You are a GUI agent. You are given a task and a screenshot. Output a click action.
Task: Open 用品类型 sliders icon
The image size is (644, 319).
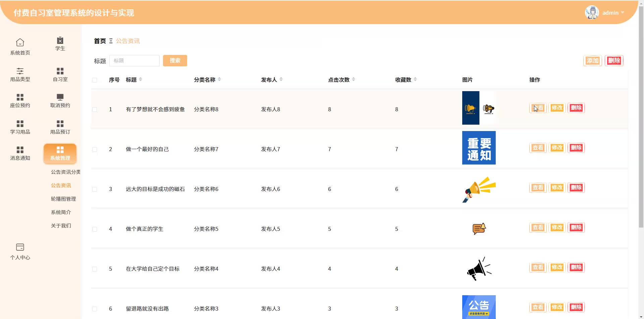tap(20, 71)
